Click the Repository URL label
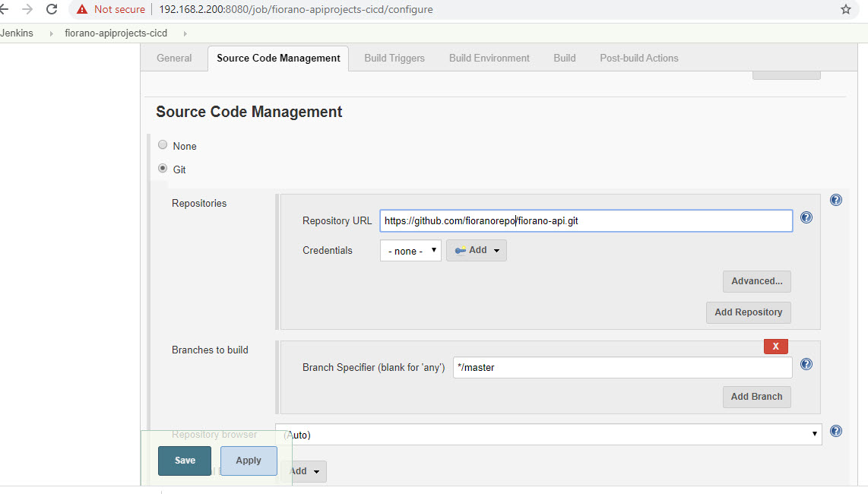 tap(337, 221)
